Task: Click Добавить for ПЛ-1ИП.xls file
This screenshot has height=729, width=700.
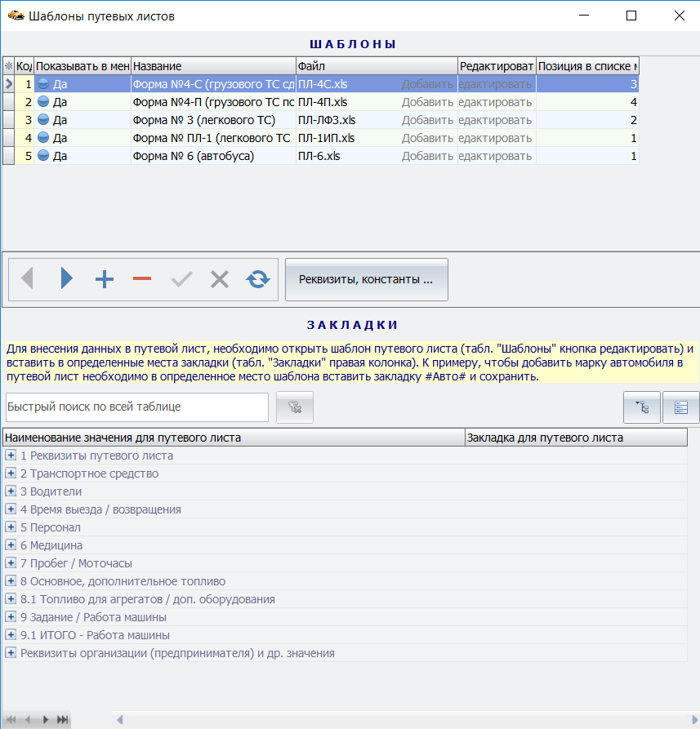Action: [x=427, y=138]
